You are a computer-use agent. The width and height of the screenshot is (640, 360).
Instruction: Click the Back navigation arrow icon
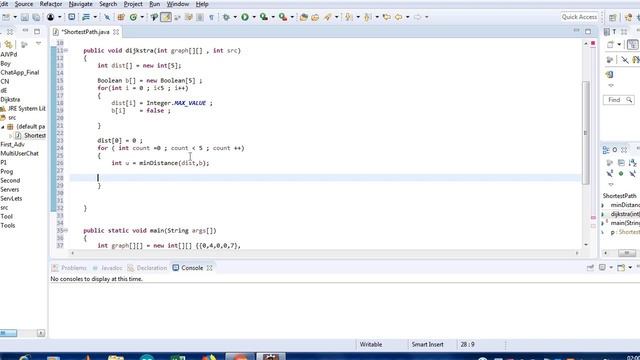(x=398, y=17)
